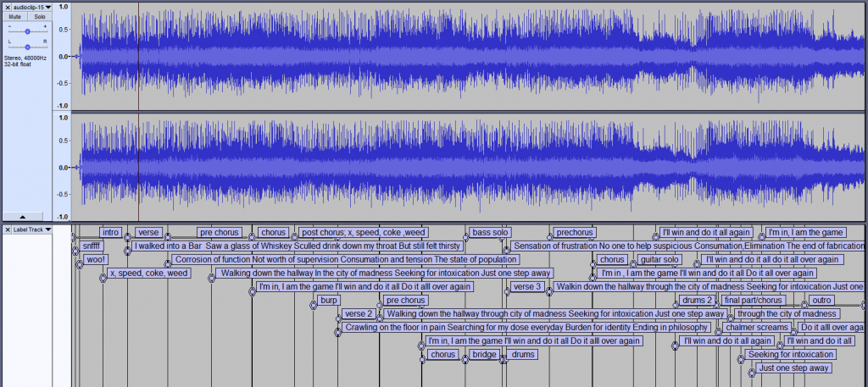Open the audioclip-15 track menu dropdown

31,7
